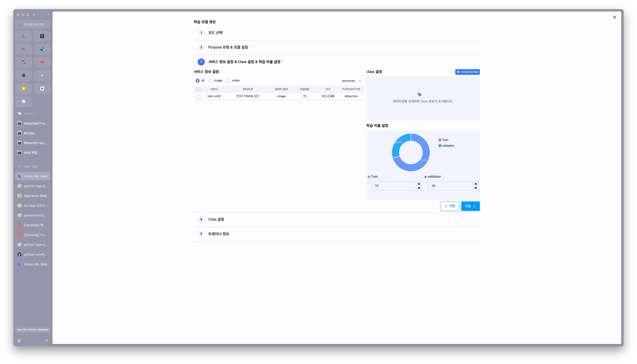Open the red swirl pinned tab
The image size is (637, 364).
click(23, 62)
